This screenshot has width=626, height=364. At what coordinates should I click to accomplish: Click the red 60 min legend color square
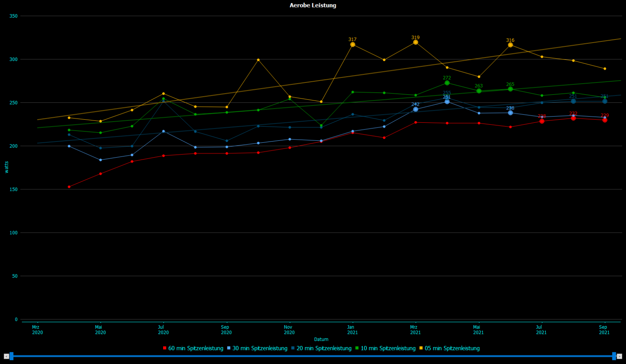[x=165, y=348]
